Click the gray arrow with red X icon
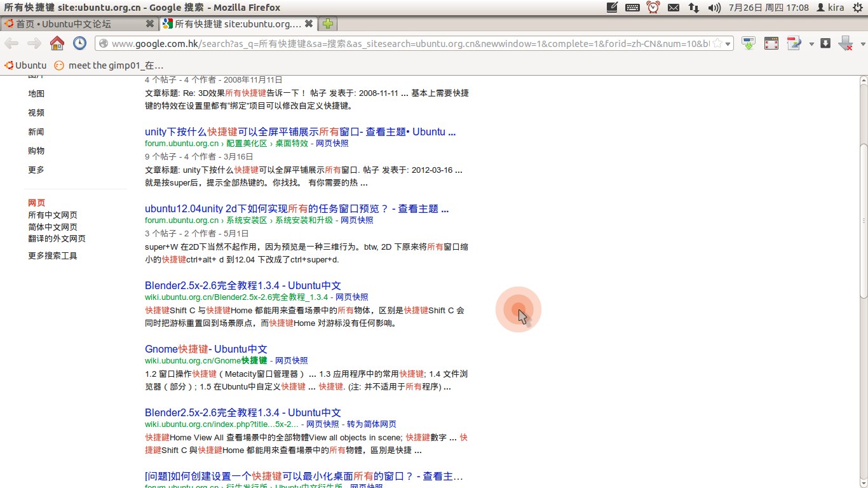 click(x=845, y=43)
